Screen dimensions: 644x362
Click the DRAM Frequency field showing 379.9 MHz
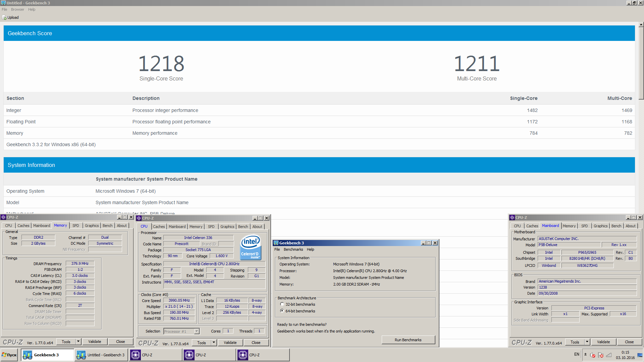80,263
